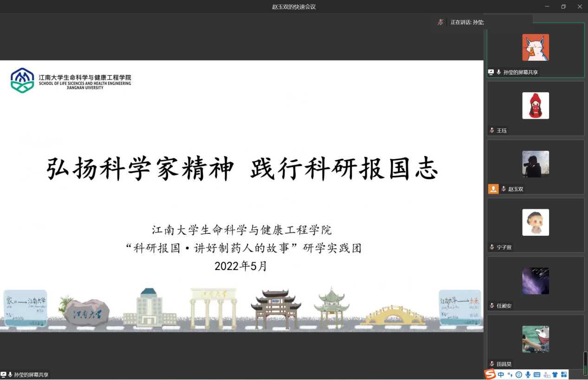This screenshot has width=588, height=380.
Task: Click the muted microphone icon beside 正在讲话
Action: [x=440, y=22]
